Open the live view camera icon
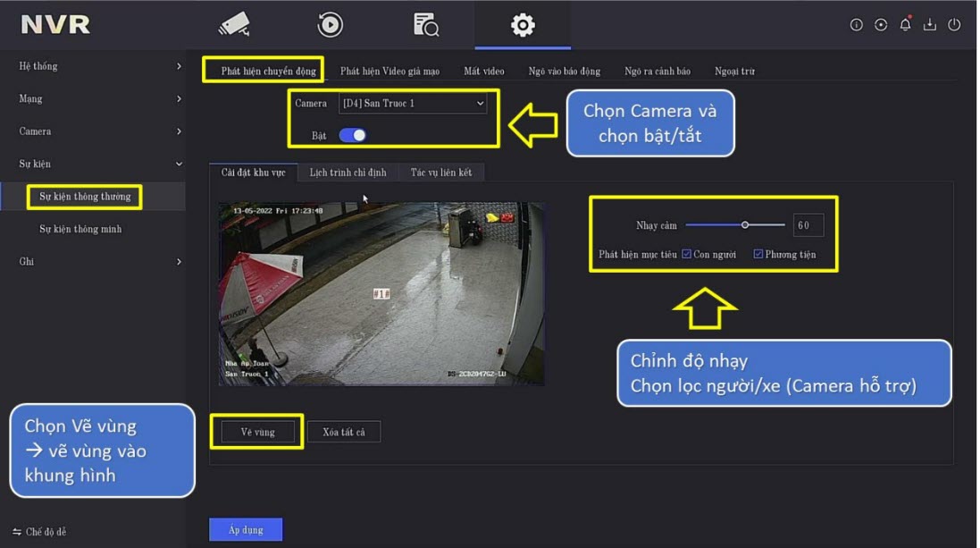The height and width of the screenshot is (548, 980). [x=234, y=24]
